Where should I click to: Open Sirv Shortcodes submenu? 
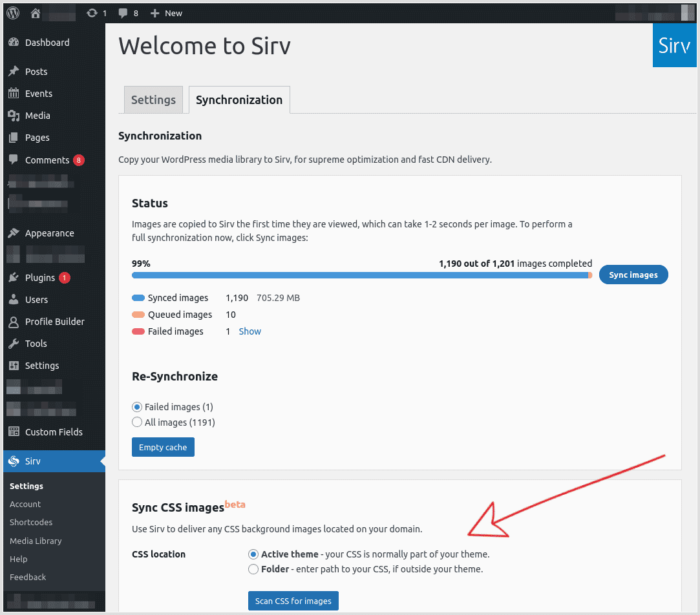point(31,522)
